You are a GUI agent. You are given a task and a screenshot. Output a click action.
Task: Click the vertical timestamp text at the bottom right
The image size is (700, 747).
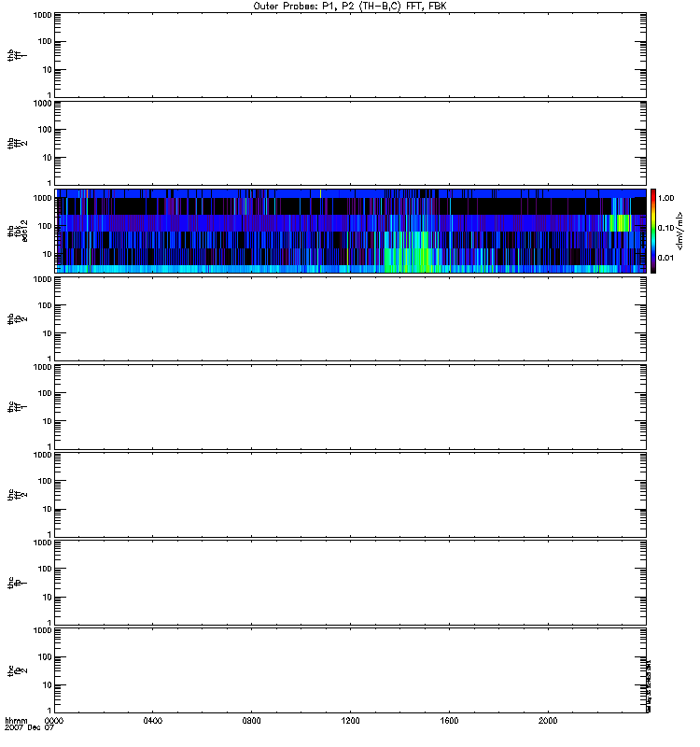[649, 686]
